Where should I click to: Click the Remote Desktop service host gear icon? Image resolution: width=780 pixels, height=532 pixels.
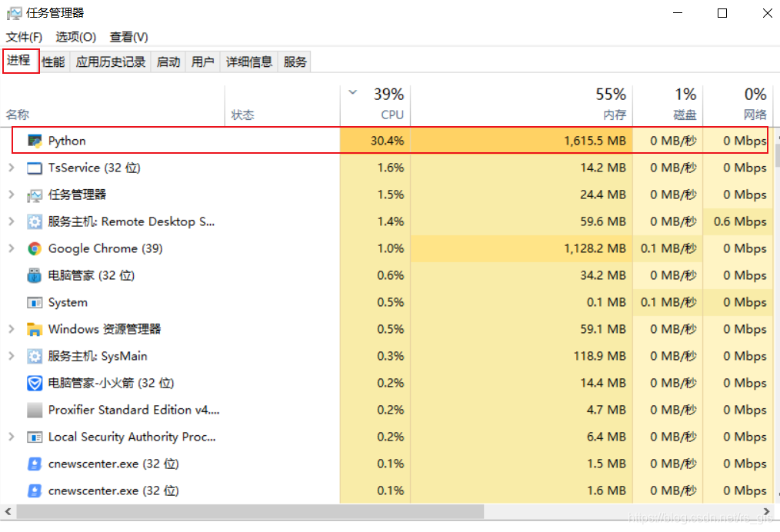(35, 221)
